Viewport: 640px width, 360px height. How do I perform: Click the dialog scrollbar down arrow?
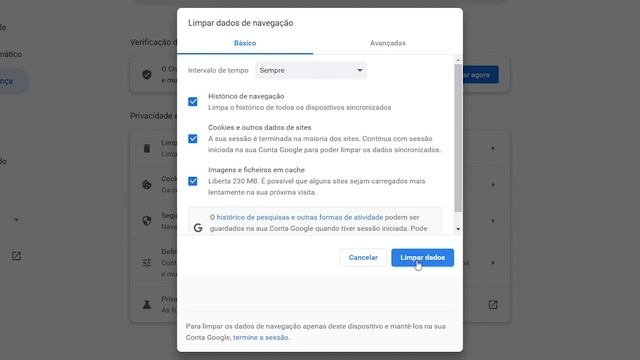tap(458, 229)
